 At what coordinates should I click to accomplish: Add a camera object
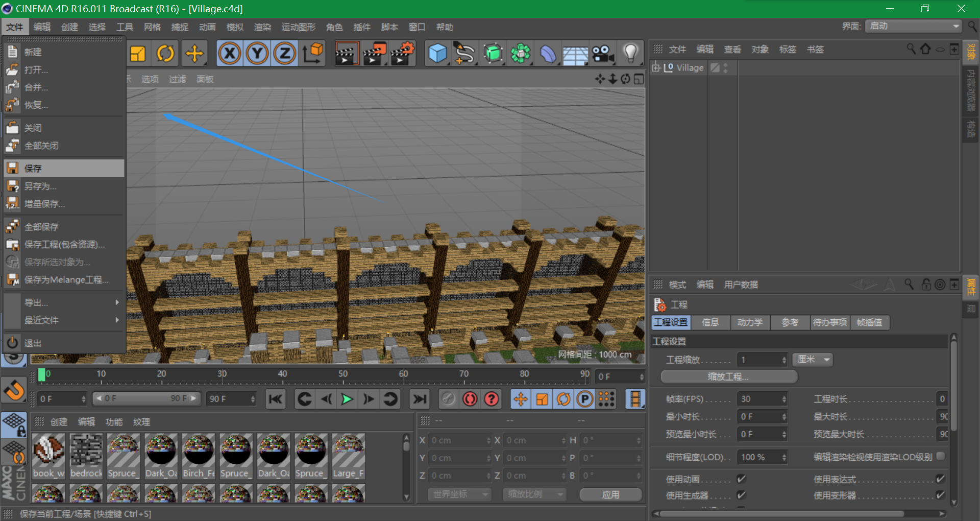point(603,53)
